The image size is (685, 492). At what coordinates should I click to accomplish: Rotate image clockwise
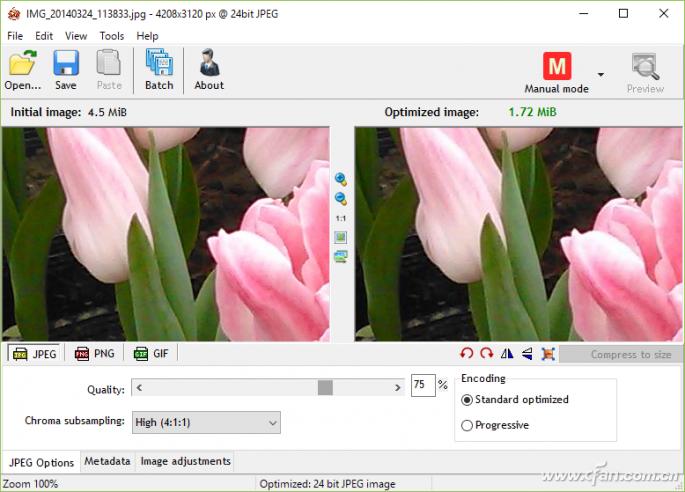pos(487,353)
